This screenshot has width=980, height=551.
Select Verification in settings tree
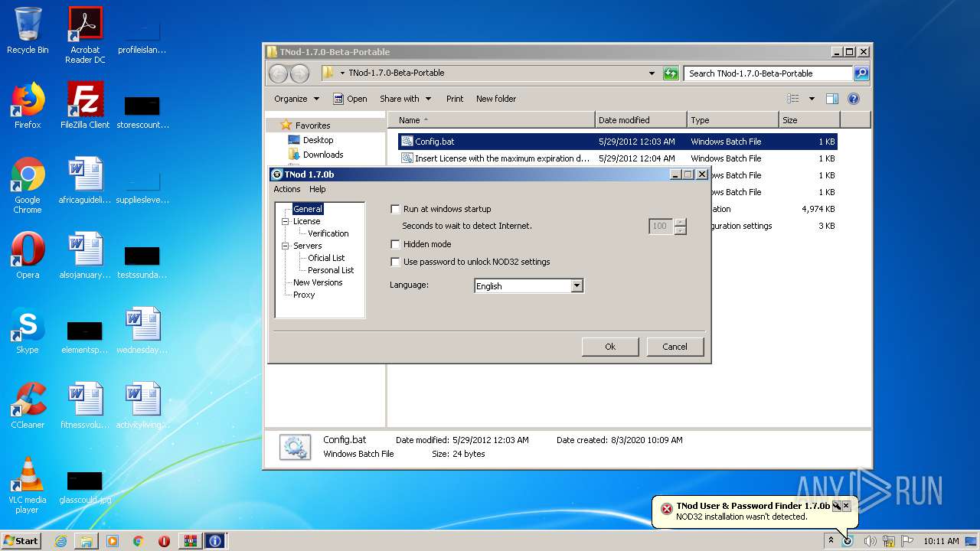click(328, 233)
